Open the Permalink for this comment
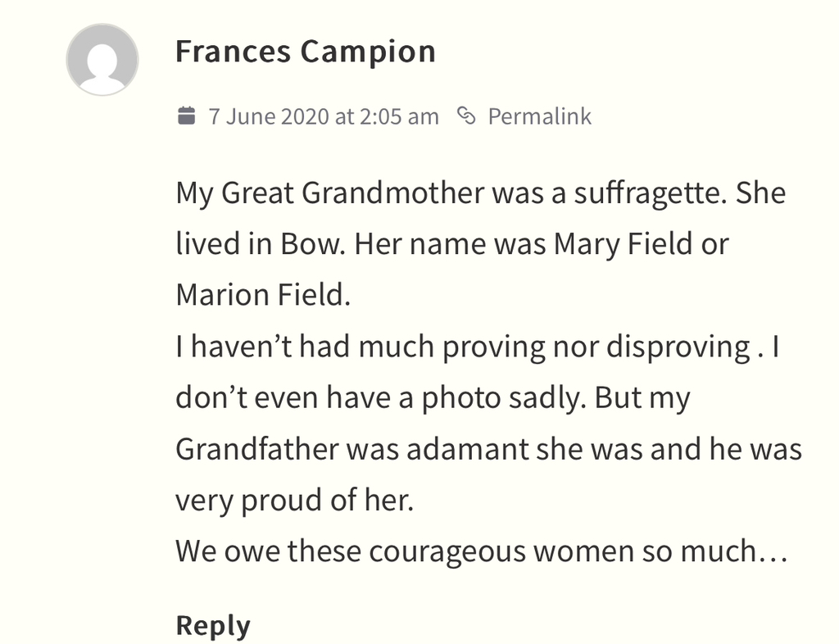Viewport: 839px width, 644px height. point(539,116)
